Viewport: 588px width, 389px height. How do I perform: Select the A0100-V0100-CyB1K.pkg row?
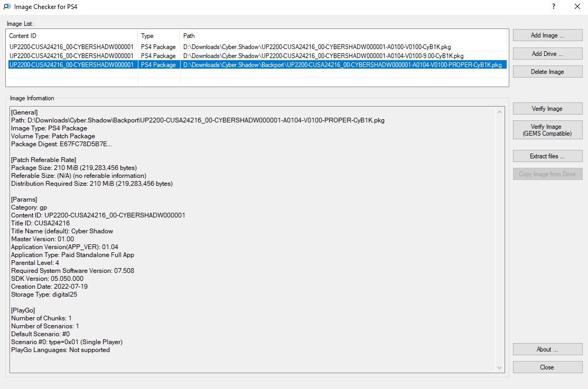[257, 47]
